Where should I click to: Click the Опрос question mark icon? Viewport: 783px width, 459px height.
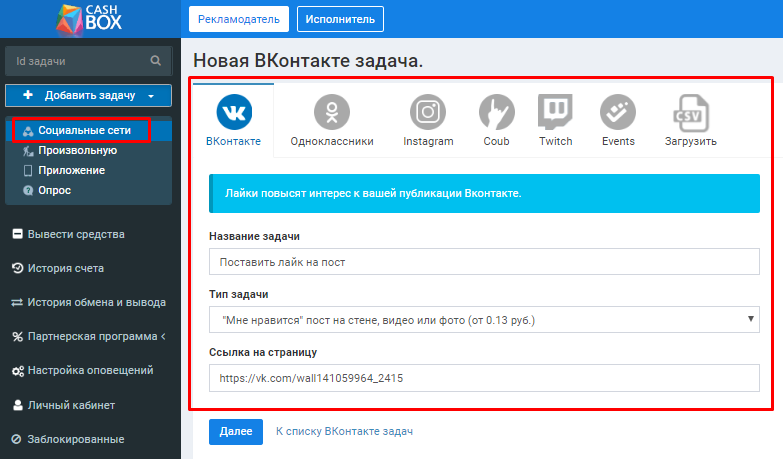pyautogui.click(x=28, y=190)
